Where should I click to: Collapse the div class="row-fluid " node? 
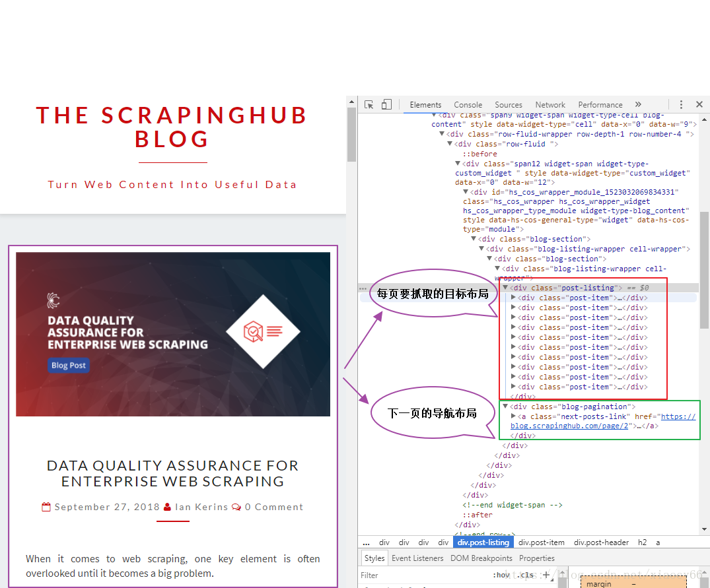point(450,144)
